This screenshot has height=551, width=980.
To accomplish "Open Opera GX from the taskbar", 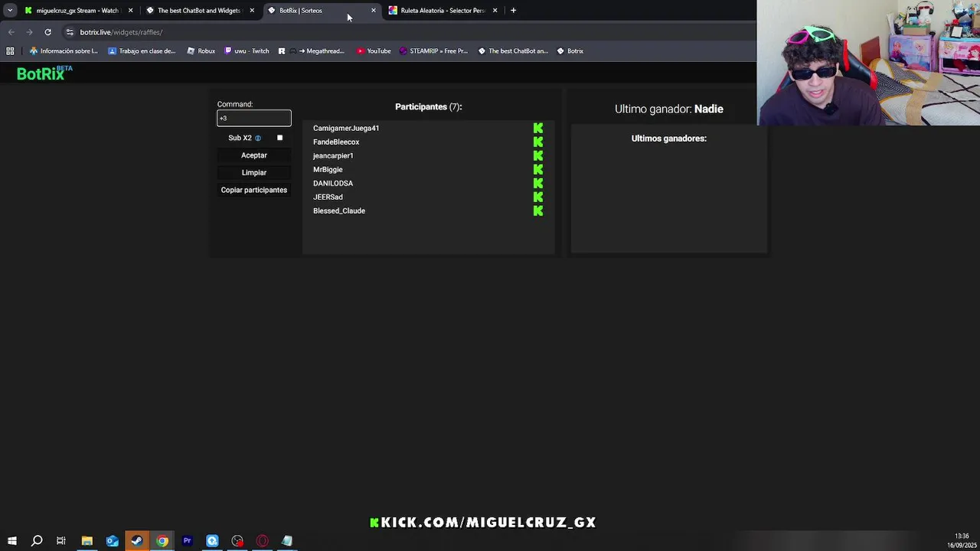I will click(263, 541).
